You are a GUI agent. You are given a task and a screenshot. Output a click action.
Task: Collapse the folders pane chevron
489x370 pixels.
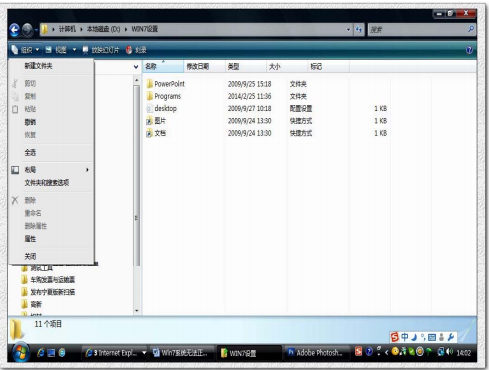(x=136, y=67)
